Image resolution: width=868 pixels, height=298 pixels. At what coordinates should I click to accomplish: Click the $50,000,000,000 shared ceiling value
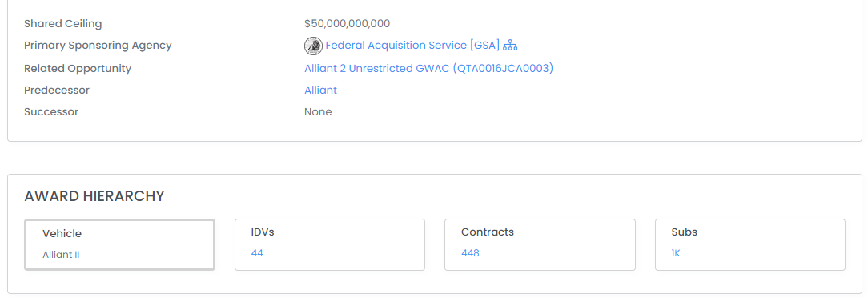click(x=347, y=24)
